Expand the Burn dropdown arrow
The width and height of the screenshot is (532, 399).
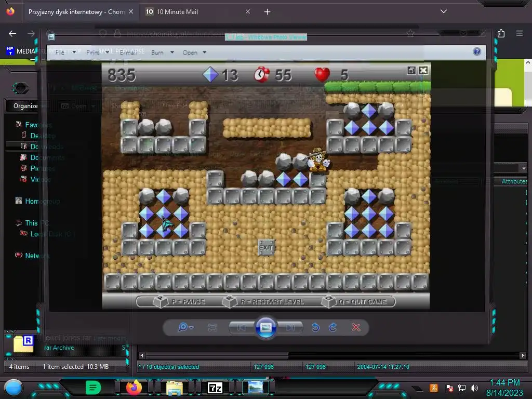click(x=172, y=52)
